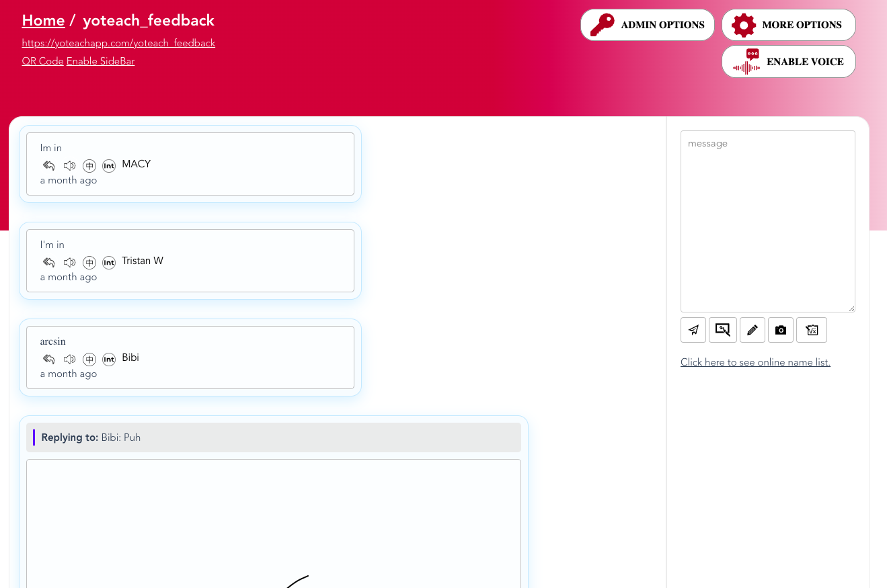
Task: Click the online name list link
Action: [755, 362]
